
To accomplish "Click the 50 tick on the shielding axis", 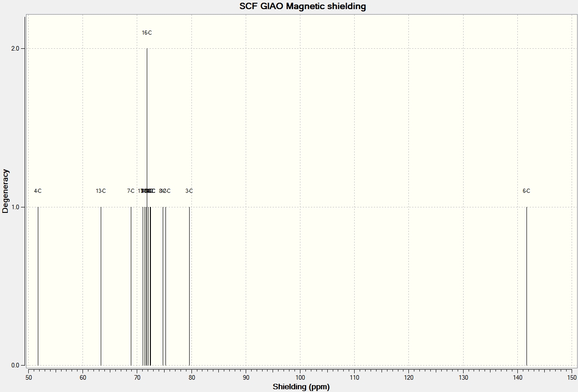I will (28, 377).
